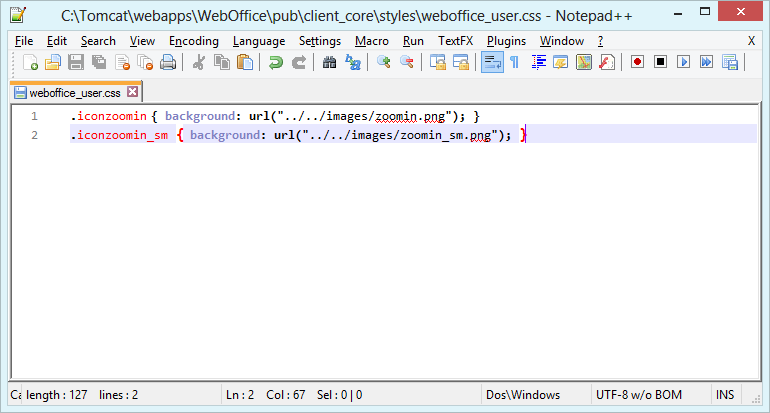Image resolution: width=770 pixels, height=413 pixels.
Task: Open the Language menu
Action: [258, 41]
